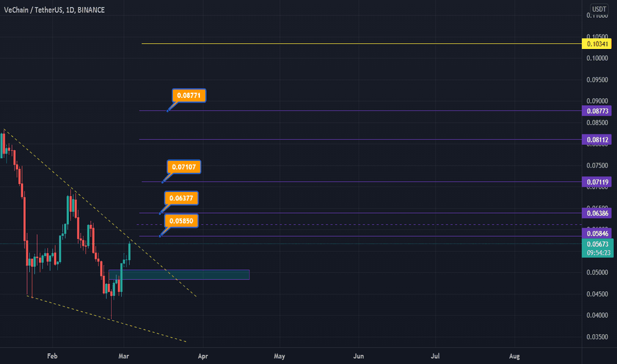
Task: Click the yellow 0.10341 price label
Action: pyautogui.click(x=596, y=44)
